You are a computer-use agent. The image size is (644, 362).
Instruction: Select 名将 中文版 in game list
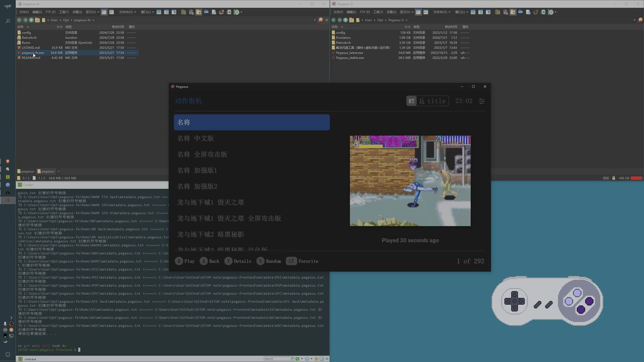pos(196,138)
